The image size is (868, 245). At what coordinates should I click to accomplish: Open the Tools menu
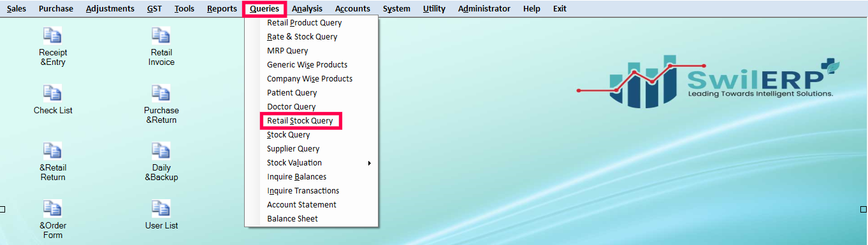coord(184,9)
